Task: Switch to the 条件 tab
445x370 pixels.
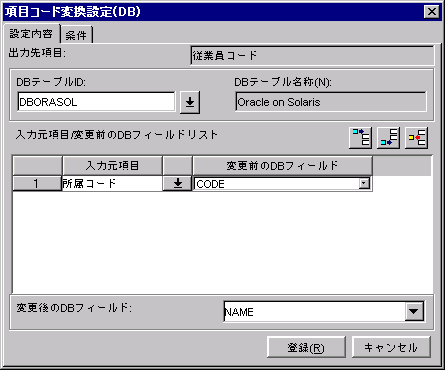Action: pos(76,35)
